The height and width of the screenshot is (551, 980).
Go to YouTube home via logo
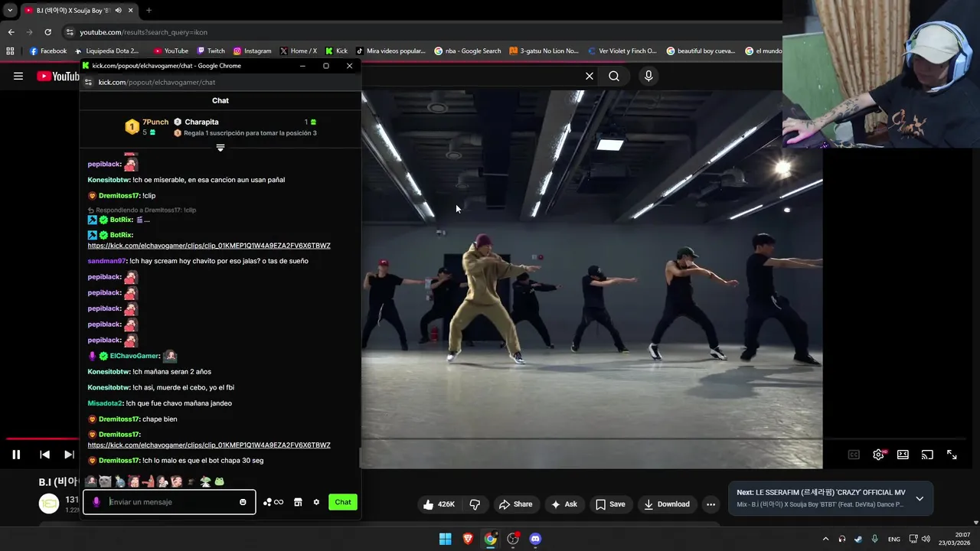[58, 76]
